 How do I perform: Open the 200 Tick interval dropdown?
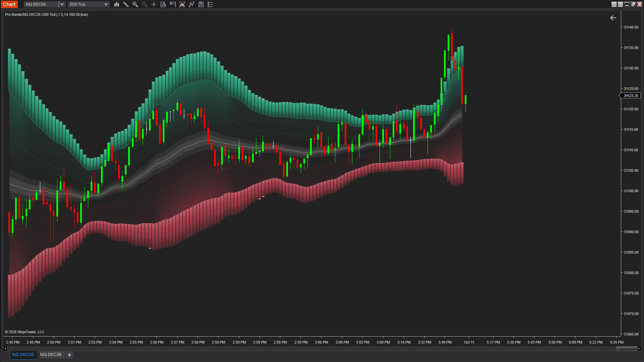coord(89,4)
